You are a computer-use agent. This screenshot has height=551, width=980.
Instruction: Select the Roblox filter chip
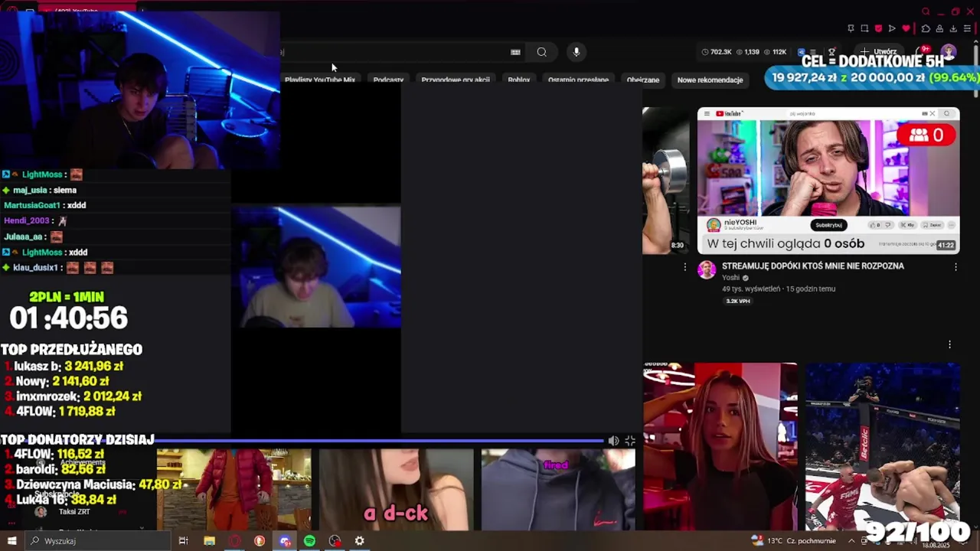point(519,80)
